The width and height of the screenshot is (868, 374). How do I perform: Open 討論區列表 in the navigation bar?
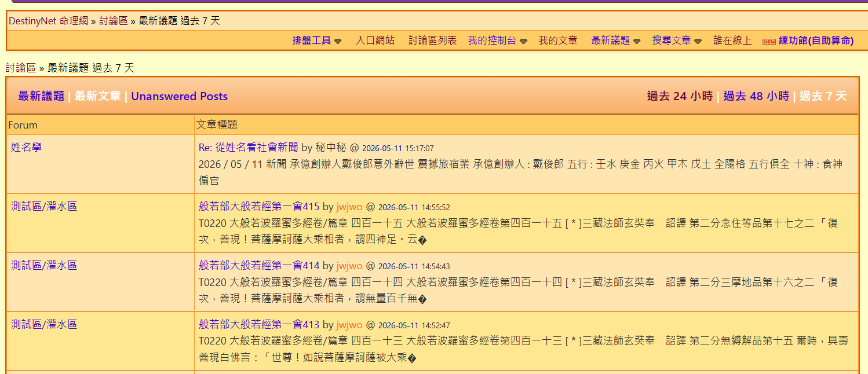point(432,41)
